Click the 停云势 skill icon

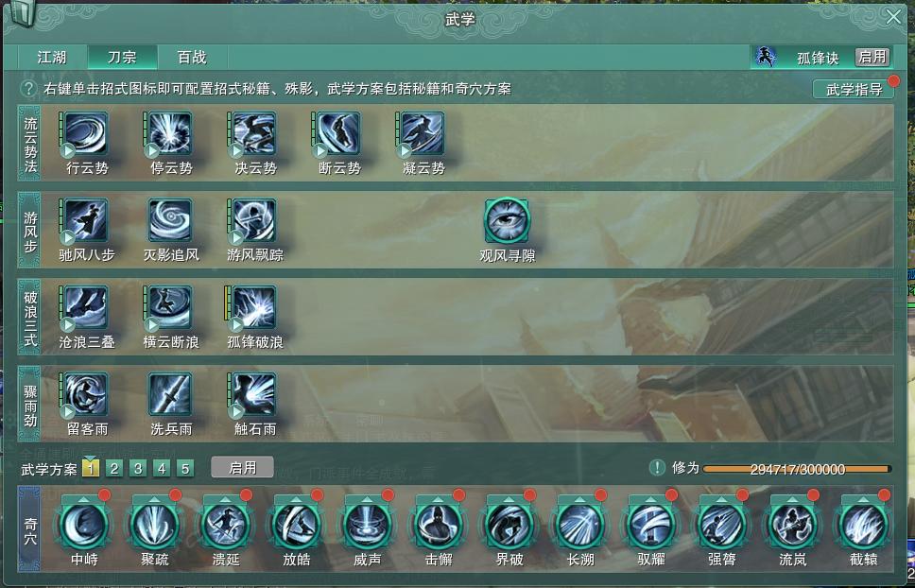[170, 133]
